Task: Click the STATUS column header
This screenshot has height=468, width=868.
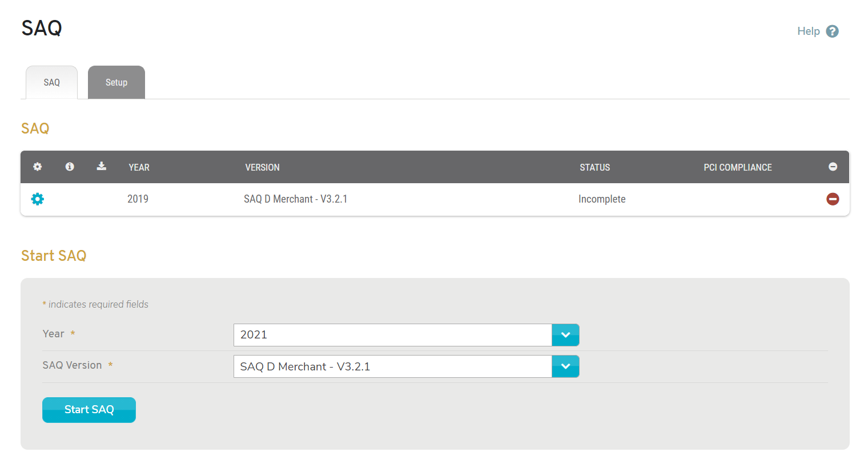Action: pos(594,167)
